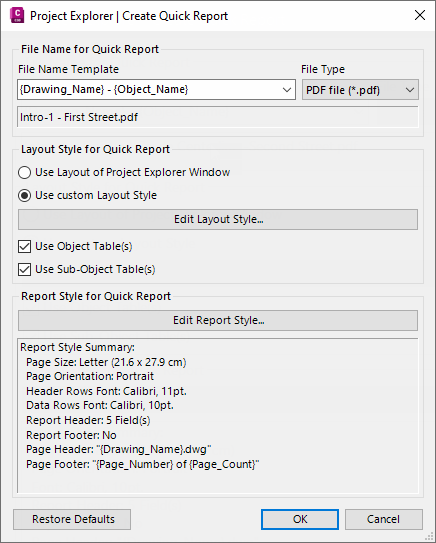This screenshot has height=543, width=436.
Task: Click the Report Footer: No line
Action: click(x=71, y=435)
